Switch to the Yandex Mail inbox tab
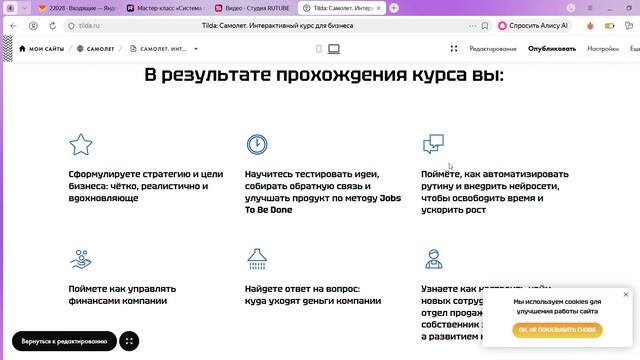640x360 pixels. point(78,8)
